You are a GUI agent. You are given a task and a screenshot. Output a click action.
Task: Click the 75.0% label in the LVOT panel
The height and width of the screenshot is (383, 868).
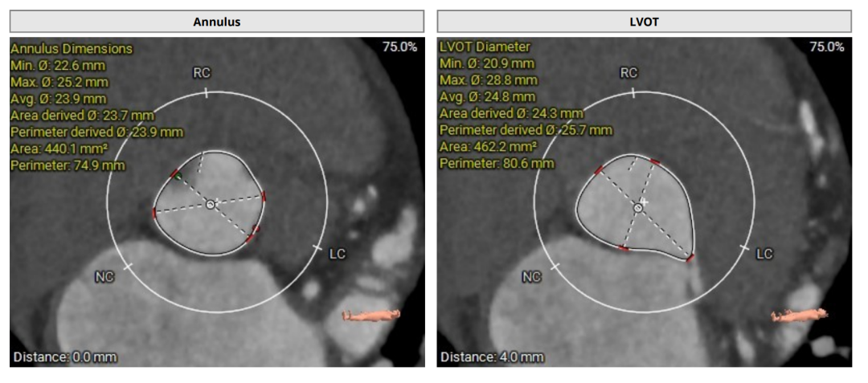(827, 47)
